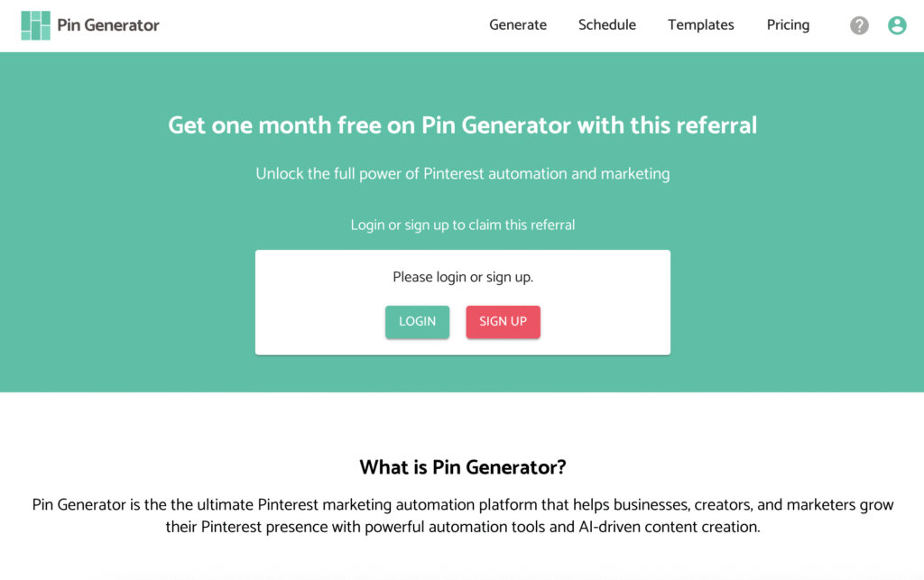Viewport: 924px width, 580px height.
Task: Click "Login or sign up to claim" text
Action: tap(462, 225)
